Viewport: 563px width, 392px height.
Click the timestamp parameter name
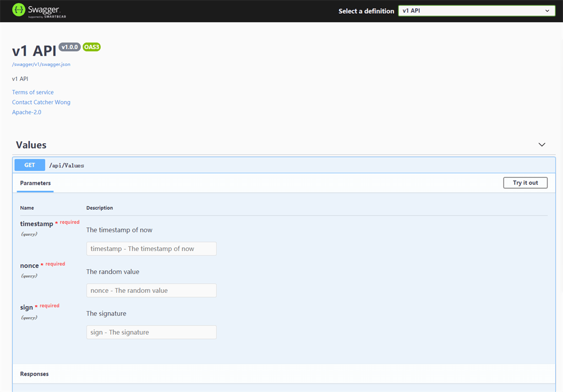[37, 224]
